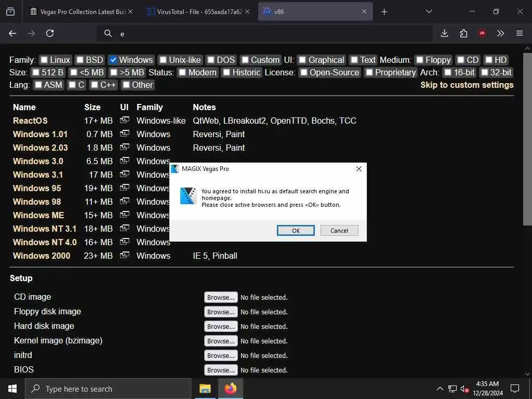The image size is (532, 399).
Task: Browse for a BIOS file
Action: (221, 370)
